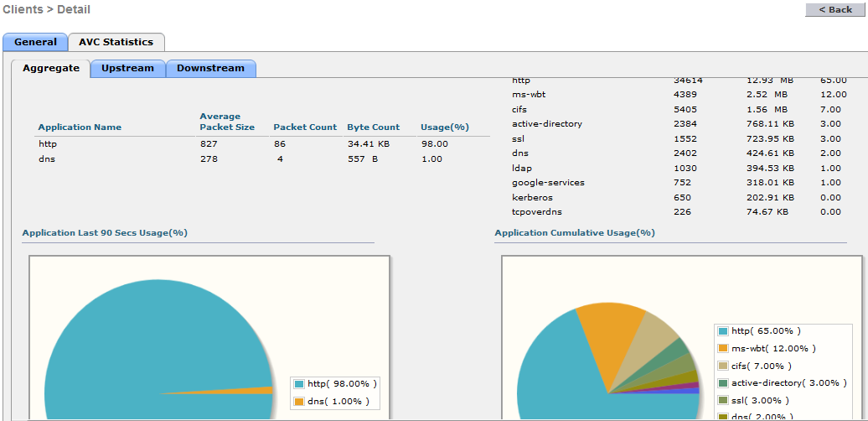Click the Usage(%) column header
Image resolution: width=868 pixels, height=421 pixels.
[445, 127]
